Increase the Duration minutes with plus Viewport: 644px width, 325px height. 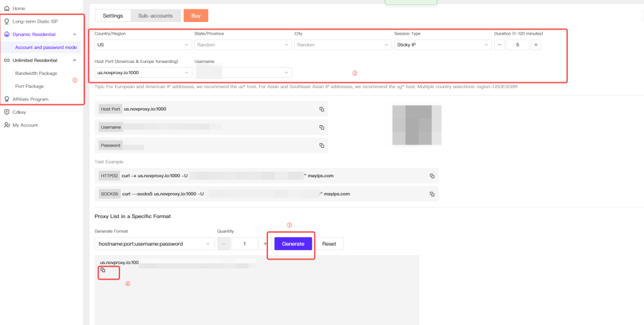tap(536, 45)
